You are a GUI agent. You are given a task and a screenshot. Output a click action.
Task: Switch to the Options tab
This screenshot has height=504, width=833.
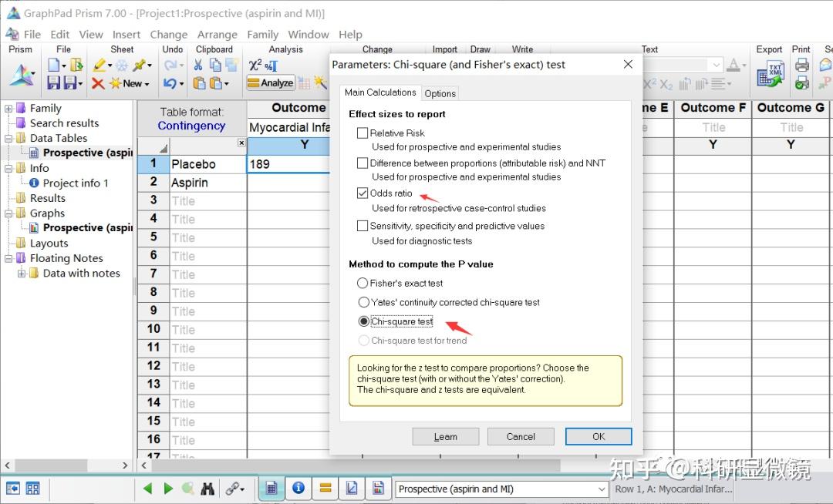440,93
